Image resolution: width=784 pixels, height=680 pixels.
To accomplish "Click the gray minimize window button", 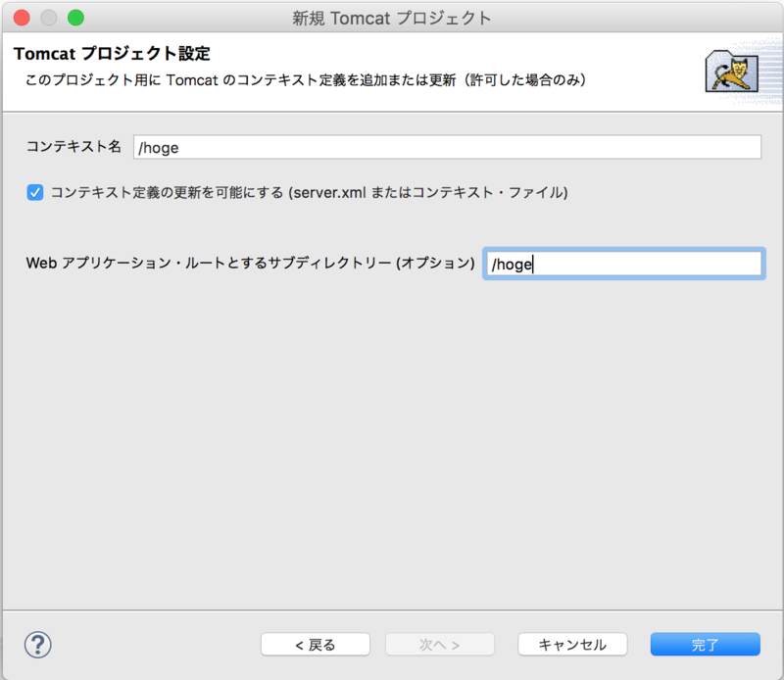I will (x=49, y=18).
